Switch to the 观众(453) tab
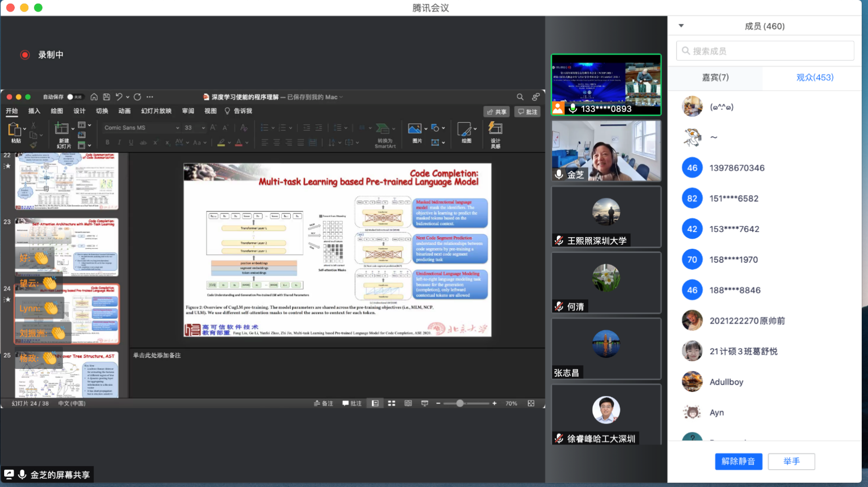The height and width of the screenshot is (487, 868). (814, 77)
